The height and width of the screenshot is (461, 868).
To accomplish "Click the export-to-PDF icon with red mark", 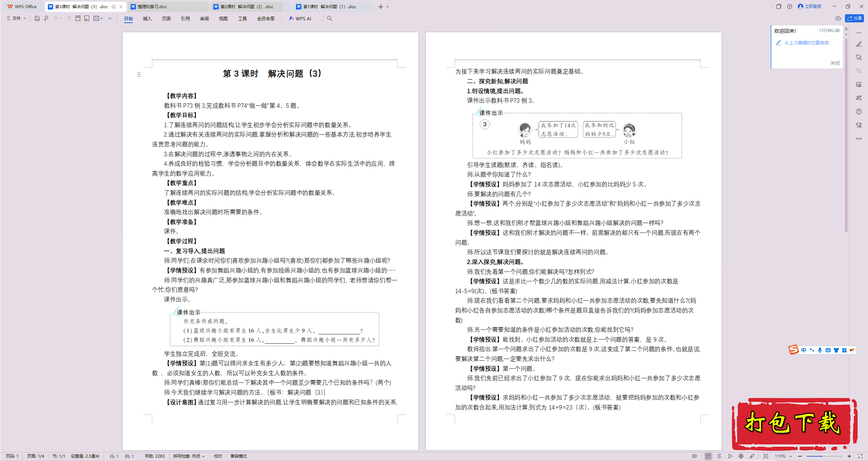I will pyautogui.click(x=78, y=18).
